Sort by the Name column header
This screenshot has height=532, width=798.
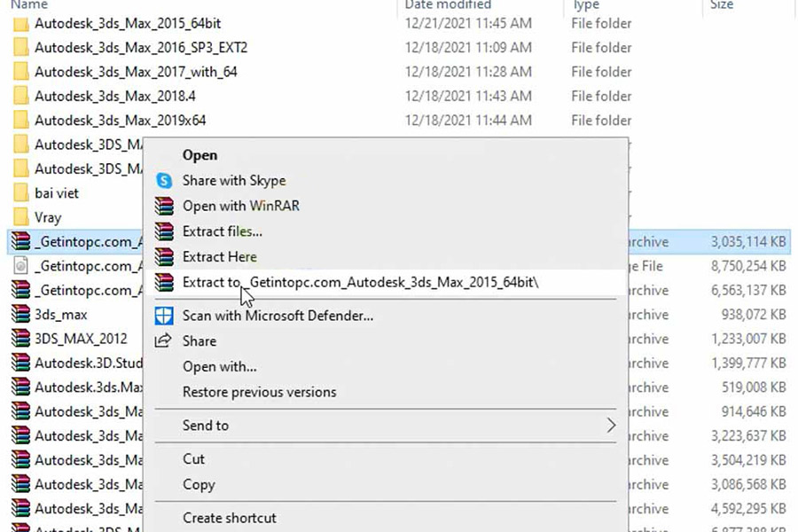pyautogui.click(x=29, y=4)
